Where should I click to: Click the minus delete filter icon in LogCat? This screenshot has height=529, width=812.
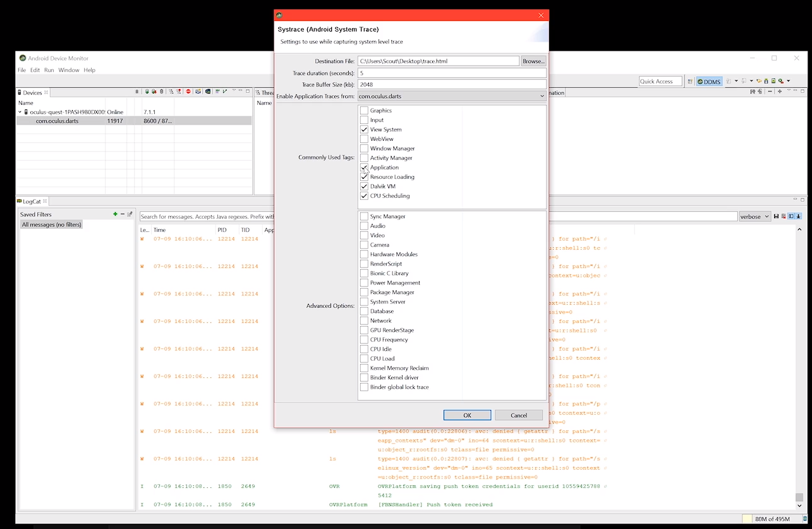click(123, 214)
